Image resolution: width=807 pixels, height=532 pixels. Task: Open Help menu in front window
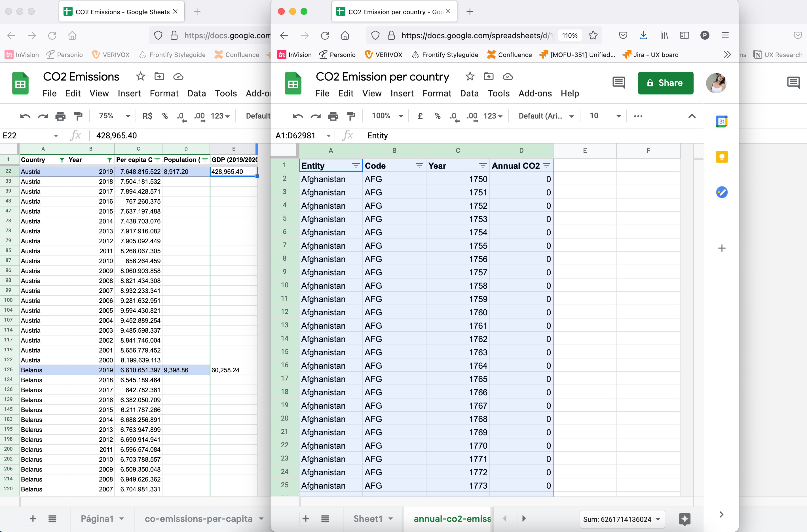(x=570, y=93)
